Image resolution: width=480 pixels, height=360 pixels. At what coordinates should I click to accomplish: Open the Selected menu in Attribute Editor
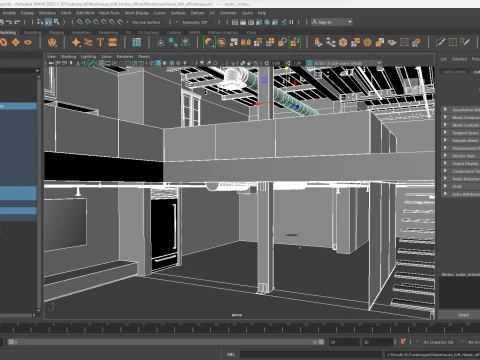[459, 59]
